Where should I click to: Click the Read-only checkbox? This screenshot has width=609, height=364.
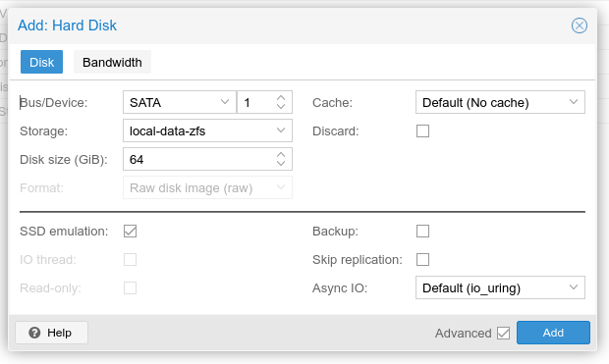click(130, 287)
